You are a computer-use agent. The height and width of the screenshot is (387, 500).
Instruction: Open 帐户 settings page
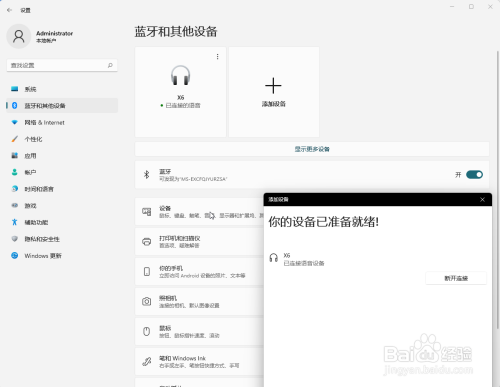coord(62,172)
